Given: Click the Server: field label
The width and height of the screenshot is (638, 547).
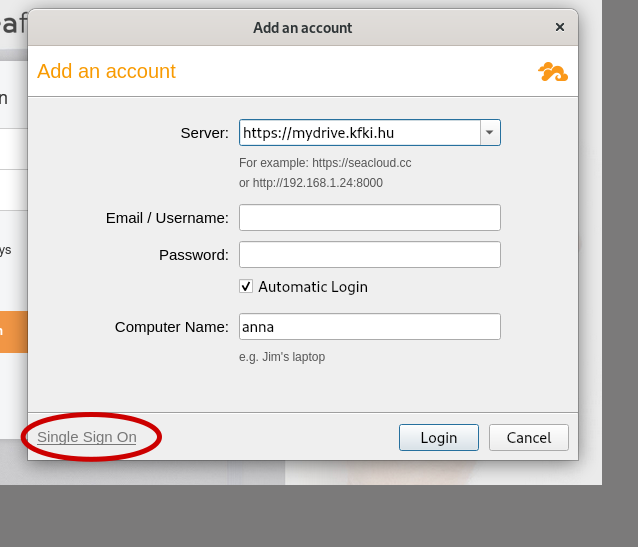Looking at the screenshot, I should [205, 133].
